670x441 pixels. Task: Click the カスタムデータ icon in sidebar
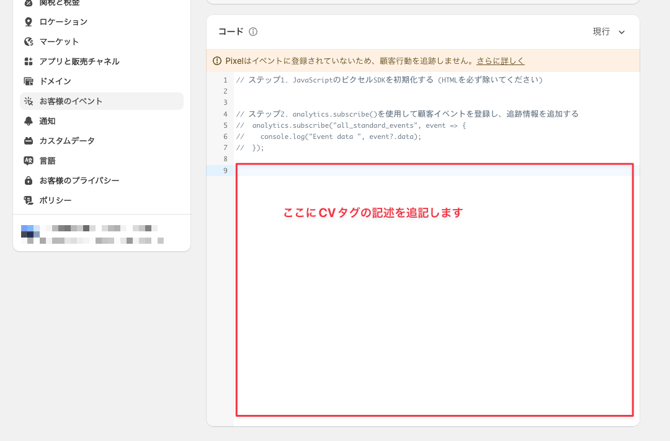click(28, 141)
